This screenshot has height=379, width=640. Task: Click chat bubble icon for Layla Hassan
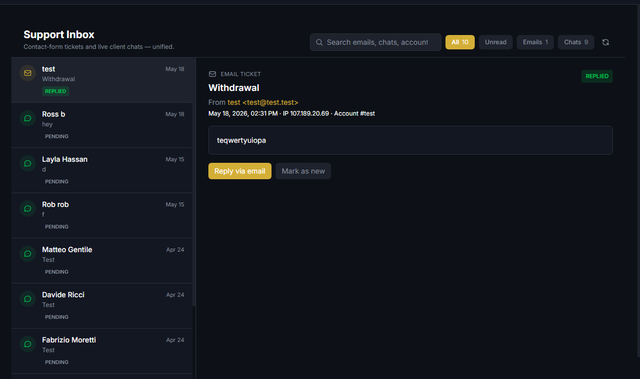click(x=28, y=164)
